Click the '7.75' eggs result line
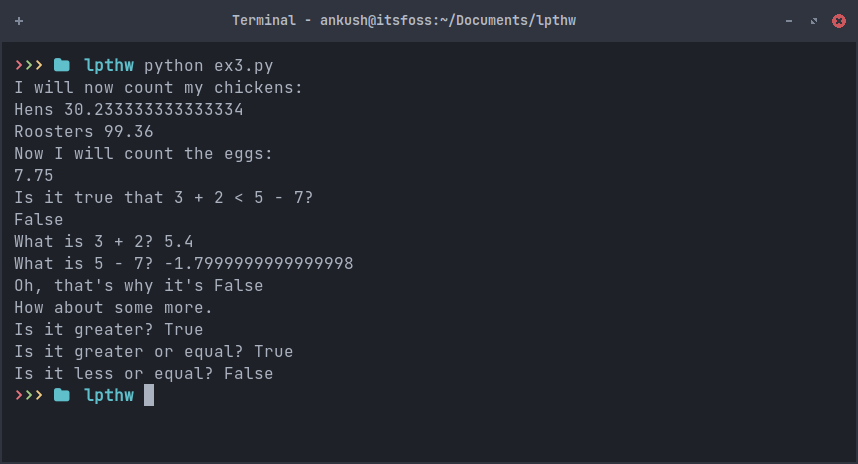 pyautogui.click(x=33, y=176)
